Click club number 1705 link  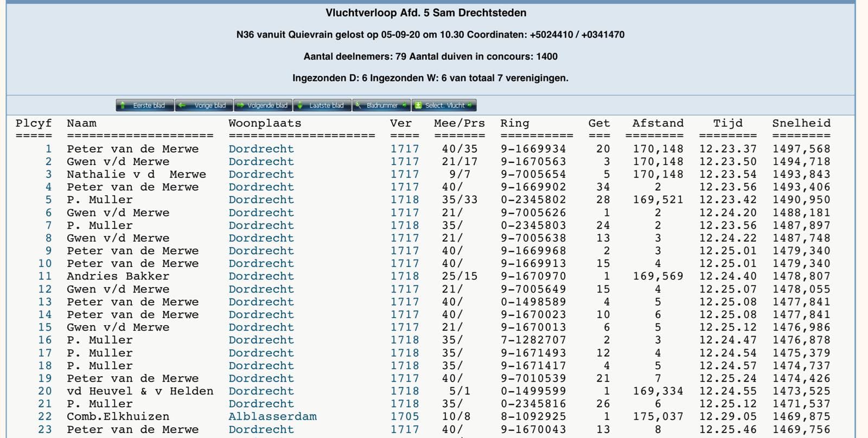coord(404,416)
